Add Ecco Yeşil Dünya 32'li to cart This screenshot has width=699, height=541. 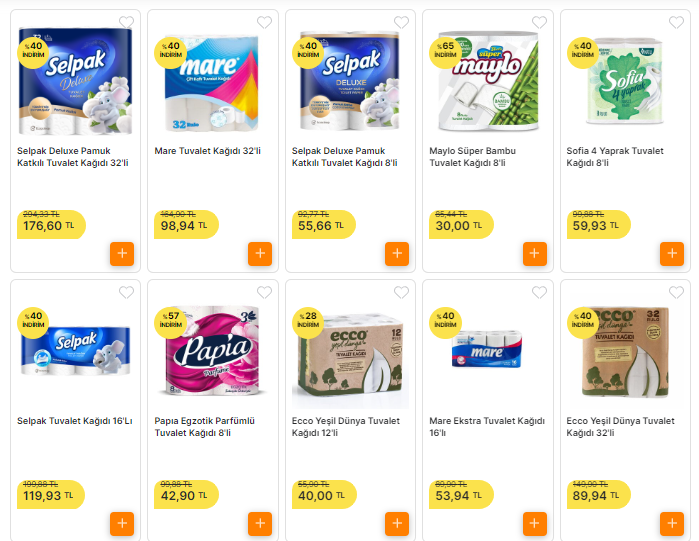point(672,524)
